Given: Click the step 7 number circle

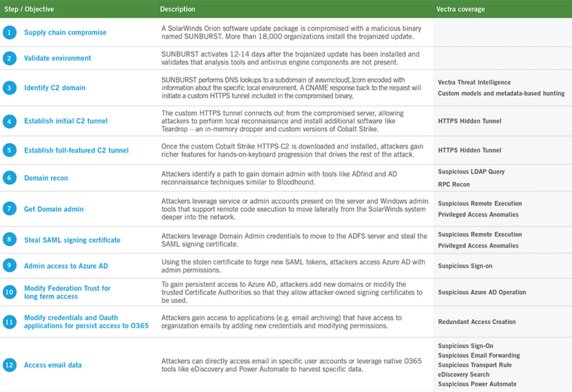Looking at the screenshot, I should (x=9, y=209).
